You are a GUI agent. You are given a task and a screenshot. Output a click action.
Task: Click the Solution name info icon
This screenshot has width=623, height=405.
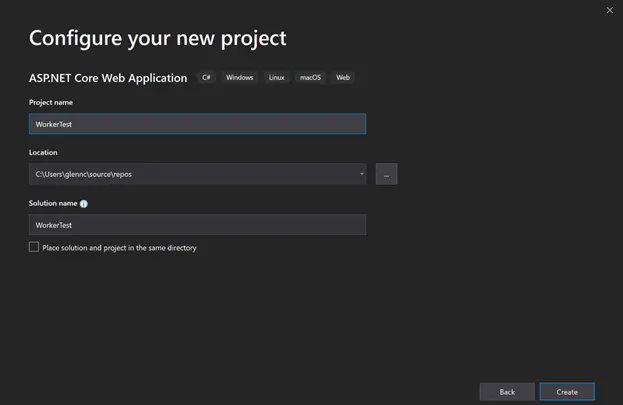pos(83,203)
